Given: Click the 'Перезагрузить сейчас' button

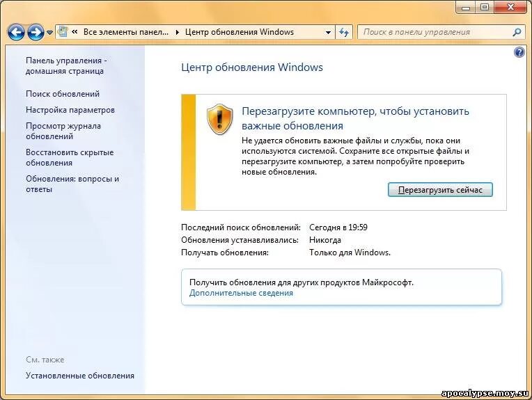Looking at the screenshot, I should pos(440,190).
